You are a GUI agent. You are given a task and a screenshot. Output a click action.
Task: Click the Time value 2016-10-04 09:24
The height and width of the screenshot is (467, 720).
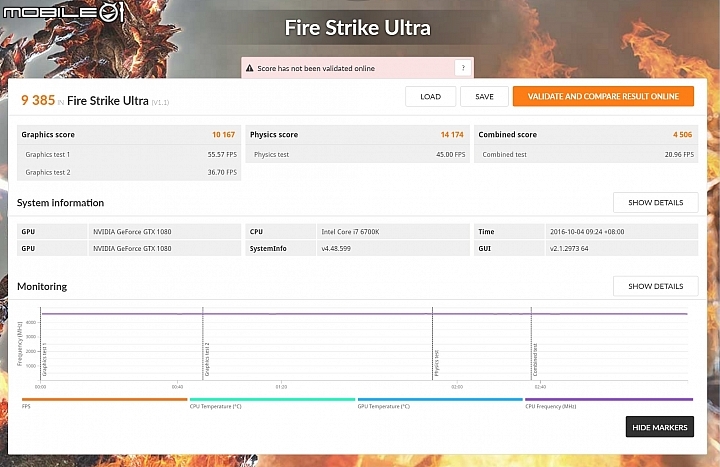coord(587,232)
